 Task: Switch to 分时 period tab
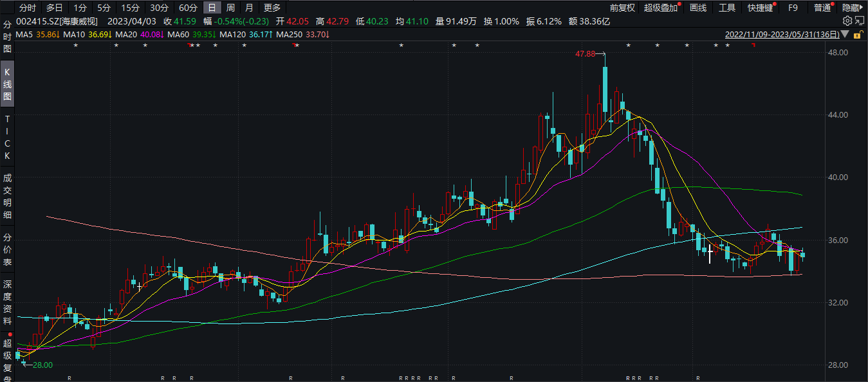(28, 8)
